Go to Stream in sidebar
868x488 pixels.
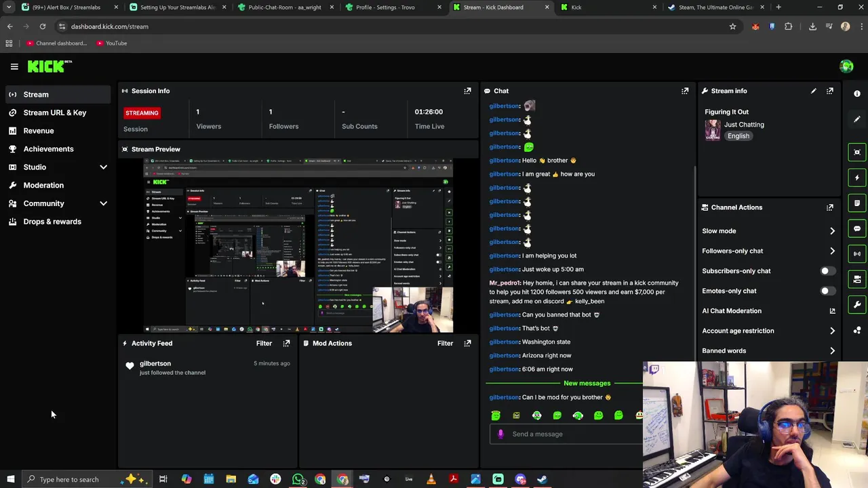tap(58, 95)
